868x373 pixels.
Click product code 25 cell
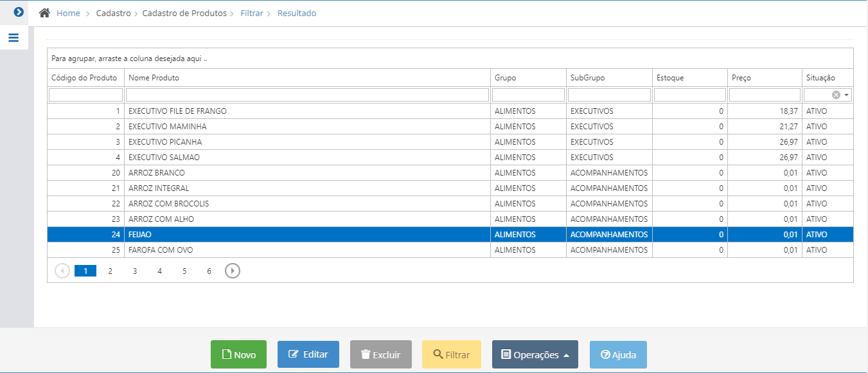[85, 250]
